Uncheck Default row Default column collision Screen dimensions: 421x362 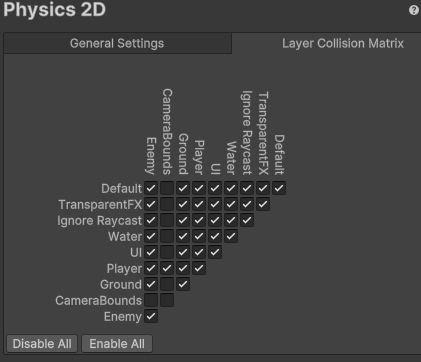pos(279,188)
